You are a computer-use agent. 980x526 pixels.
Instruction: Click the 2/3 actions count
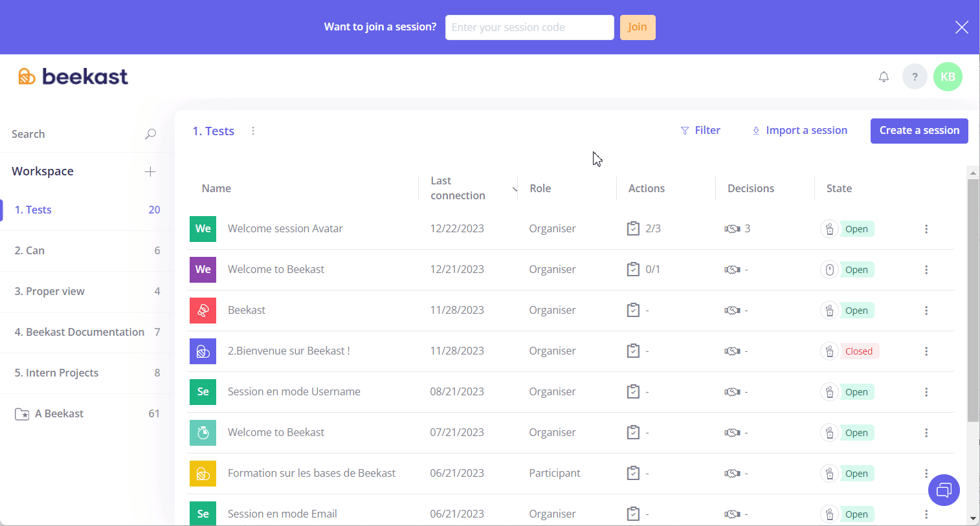[x=653, y=228]
